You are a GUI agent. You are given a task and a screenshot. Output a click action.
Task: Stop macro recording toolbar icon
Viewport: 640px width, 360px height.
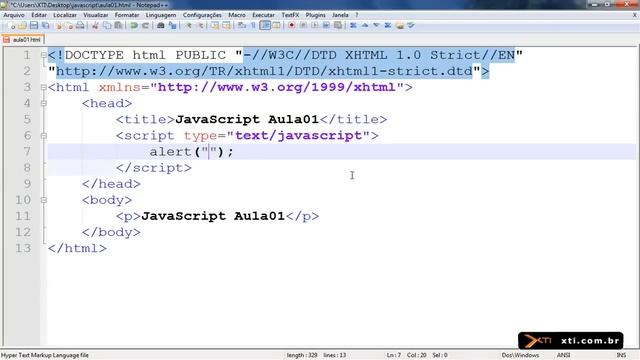[303, 25]
